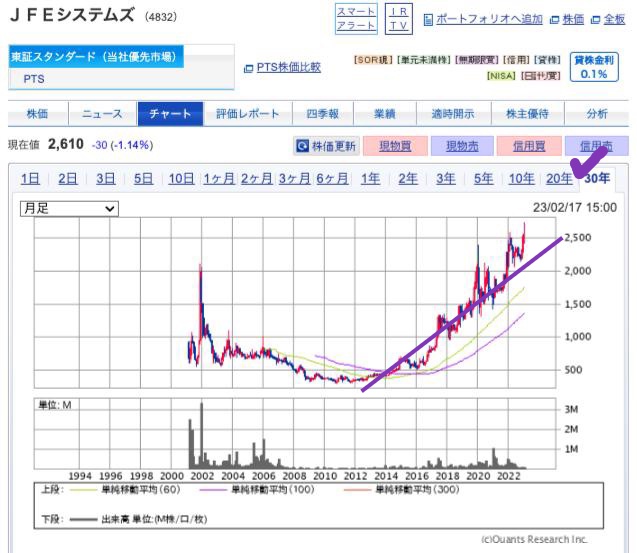Open the 評価レポート tab
Image resolution: width=637 pixels, height=553 pixels.
(247, 114)
